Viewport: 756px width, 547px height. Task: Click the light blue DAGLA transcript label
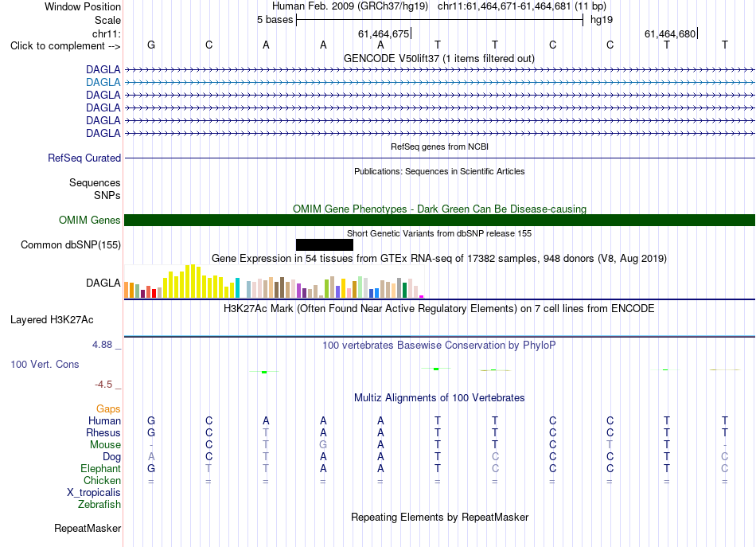pyautogui.click(x=103, y=83)
